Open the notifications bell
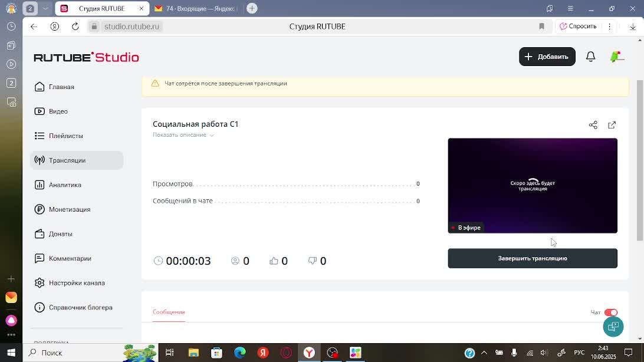The height and width of the screenshot is (362, 644). (x=590, y=57)
